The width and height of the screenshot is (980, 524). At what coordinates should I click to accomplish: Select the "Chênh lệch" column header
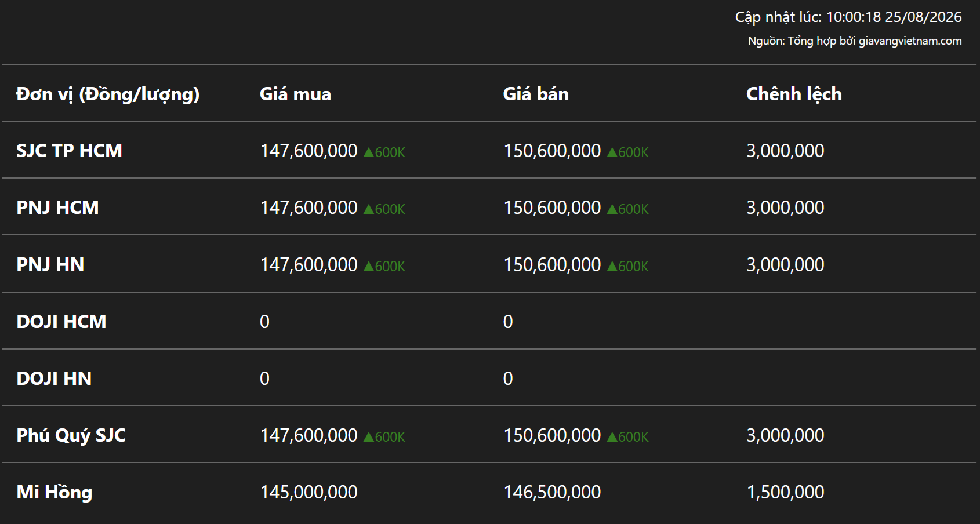[x=794, y=94]
